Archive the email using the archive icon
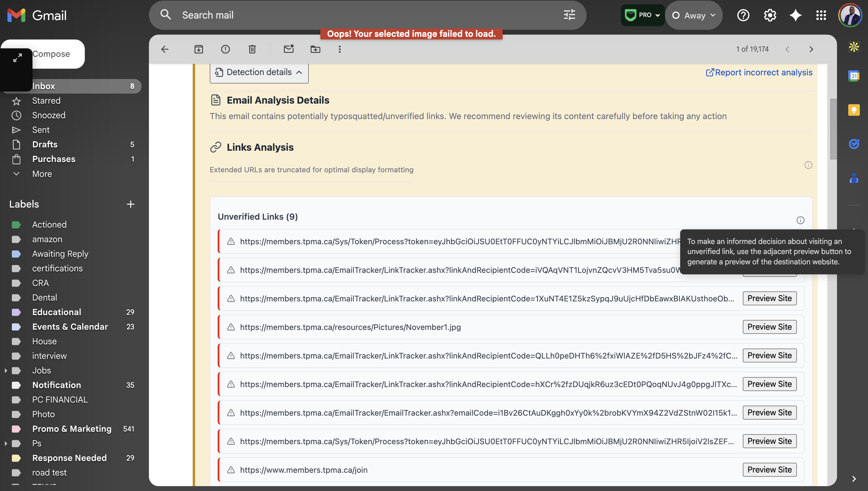Image resolution: width=868 pixels, height=491 pixels. pyautogui.click(x=199, y=49)
